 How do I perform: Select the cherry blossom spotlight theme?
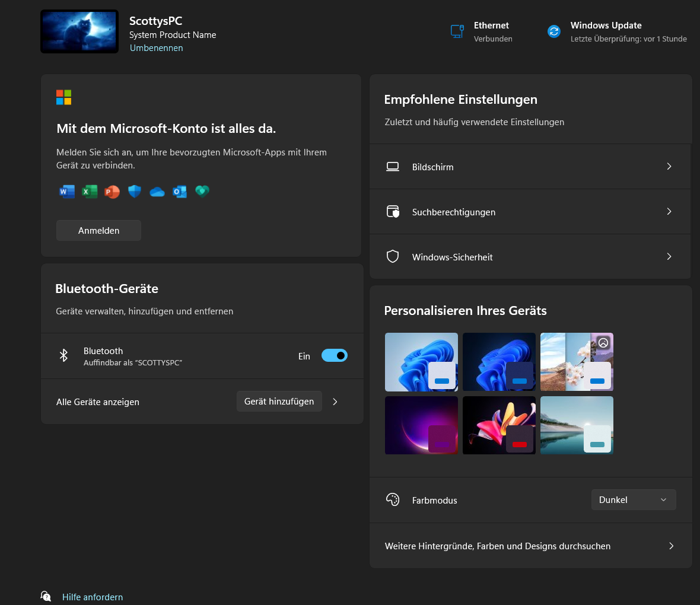click(x=577, y=362)
